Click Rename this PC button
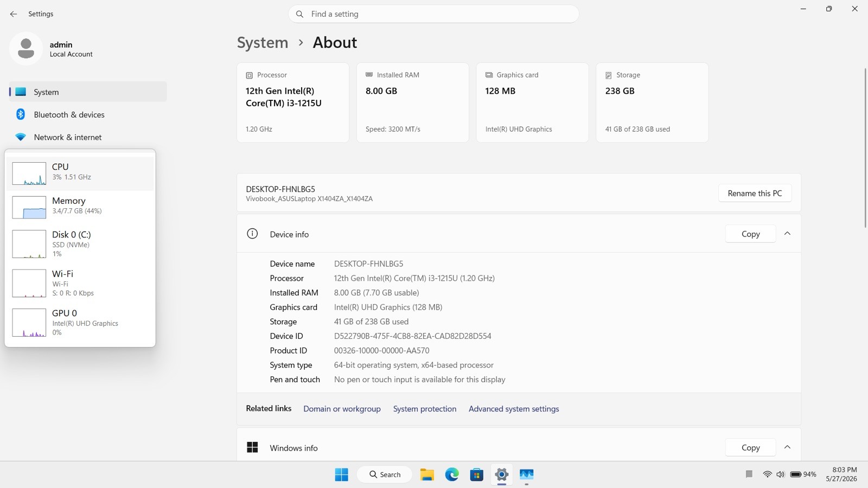The image size is (868, 488). click(755, 193)
